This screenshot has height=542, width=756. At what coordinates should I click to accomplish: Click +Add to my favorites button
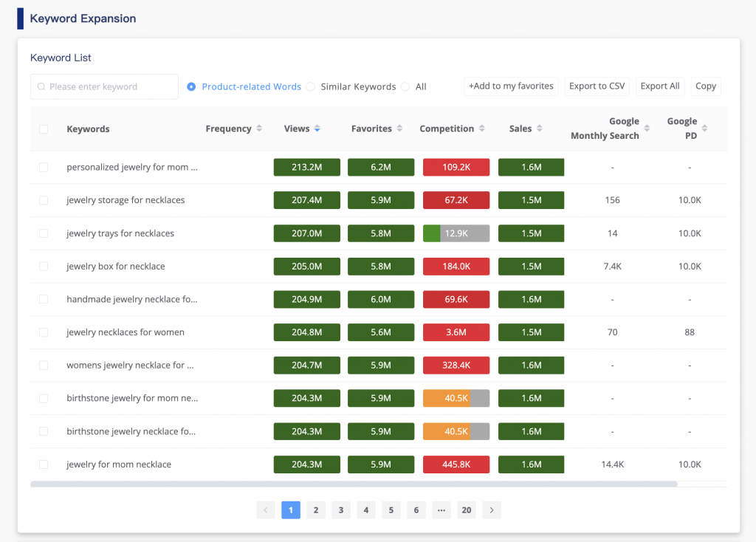point(511,86)
